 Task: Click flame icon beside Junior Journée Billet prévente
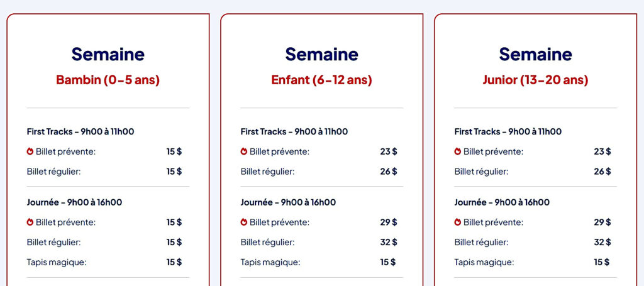point(458,222)
